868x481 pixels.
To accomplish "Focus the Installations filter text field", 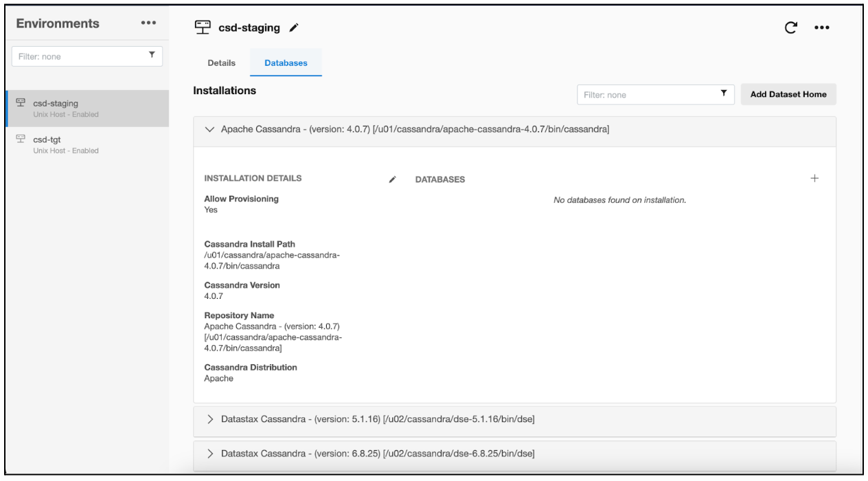I will pyautogui.click(x=646, y=95).
